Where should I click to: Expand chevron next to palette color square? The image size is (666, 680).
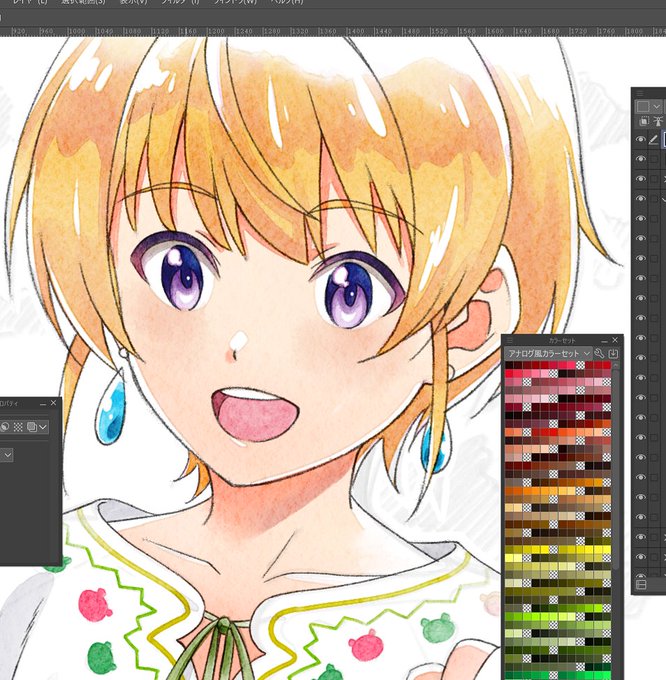(656, 106)
